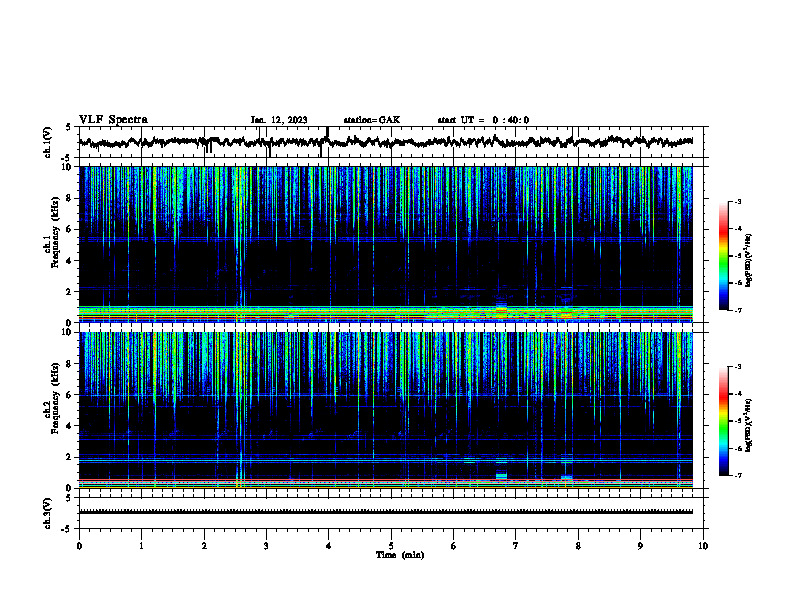Click the Time (min) axis label
The image size is (792, 612).
[x=400, y=555]
